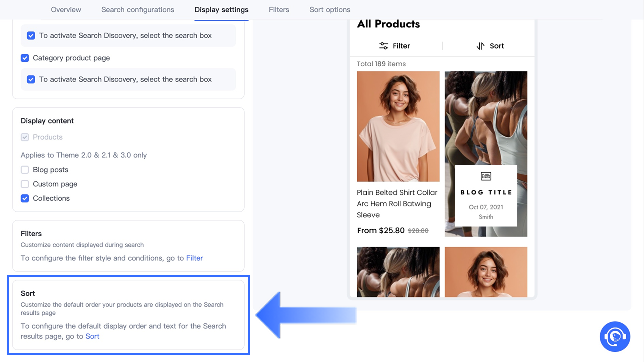644x362 pixels.
Task: Enable the Blog posts checkbox
Action: (x=25, y=170)
